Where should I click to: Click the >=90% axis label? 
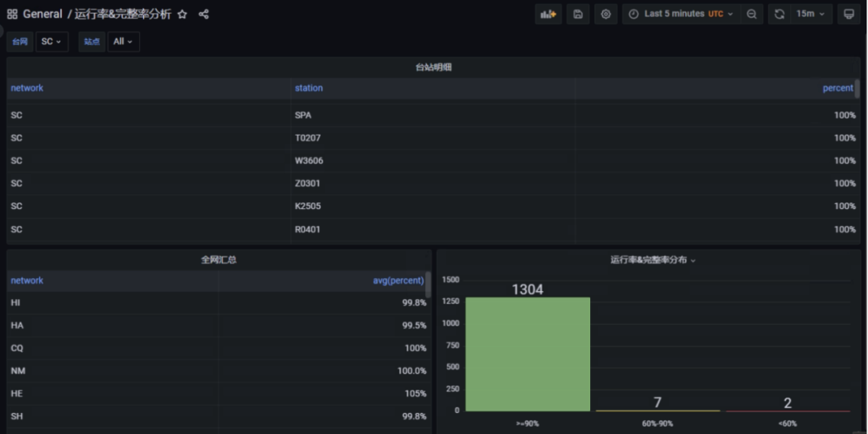(x=527, y=424)
